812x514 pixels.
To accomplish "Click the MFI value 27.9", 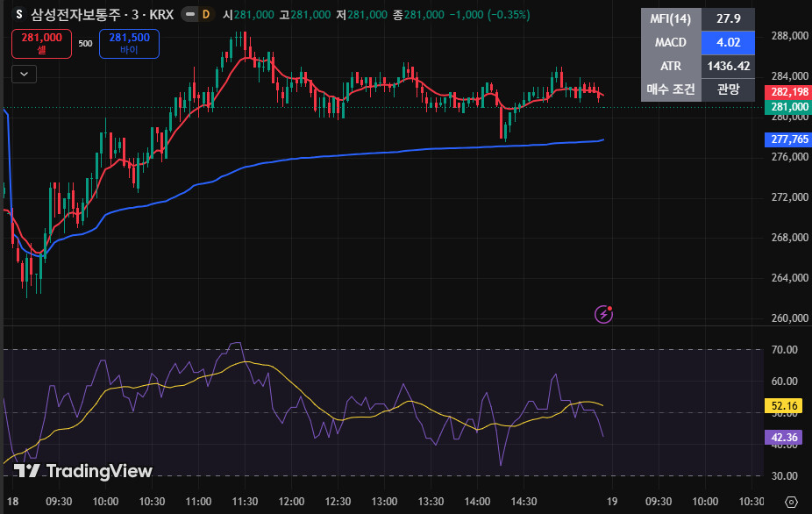I will point(728,18).
